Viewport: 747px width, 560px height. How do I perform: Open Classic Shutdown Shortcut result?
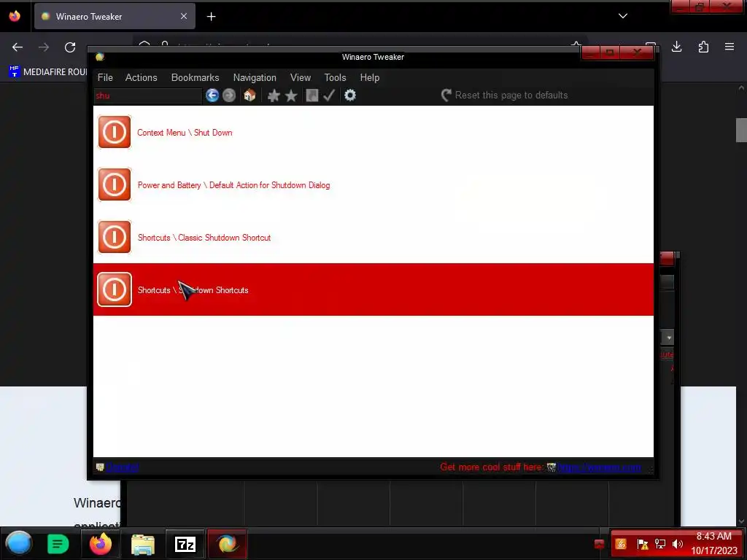click(x=204, y=238)
